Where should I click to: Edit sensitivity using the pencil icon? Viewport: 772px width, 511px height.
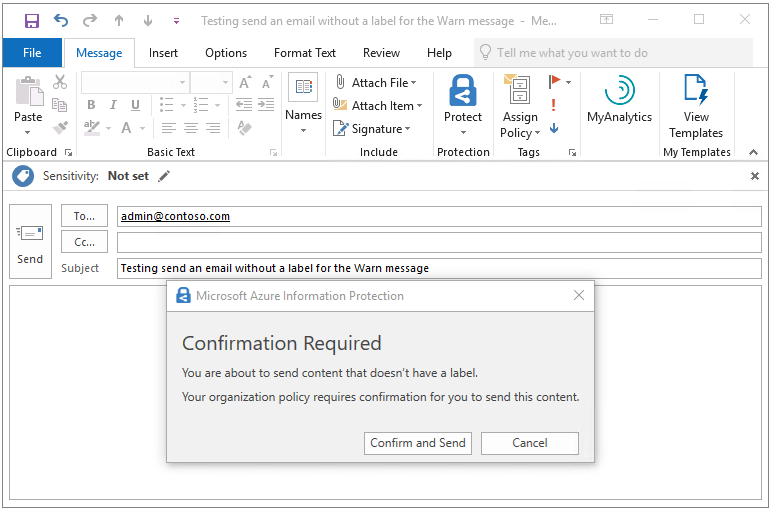pos(164,176)
